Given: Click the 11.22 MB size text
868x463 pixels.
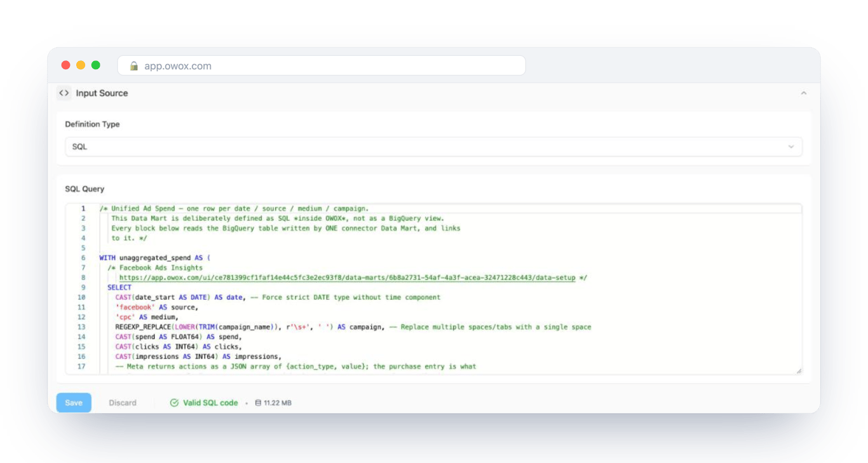Looking at the screenshot, I should point(278,403).
